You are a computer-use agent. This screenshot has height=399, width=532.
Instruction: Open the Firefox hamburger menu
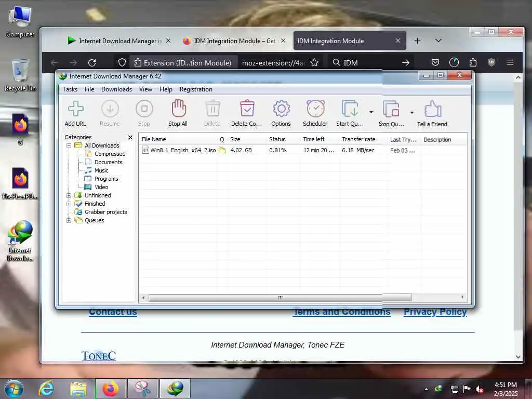tap(510, 62)
